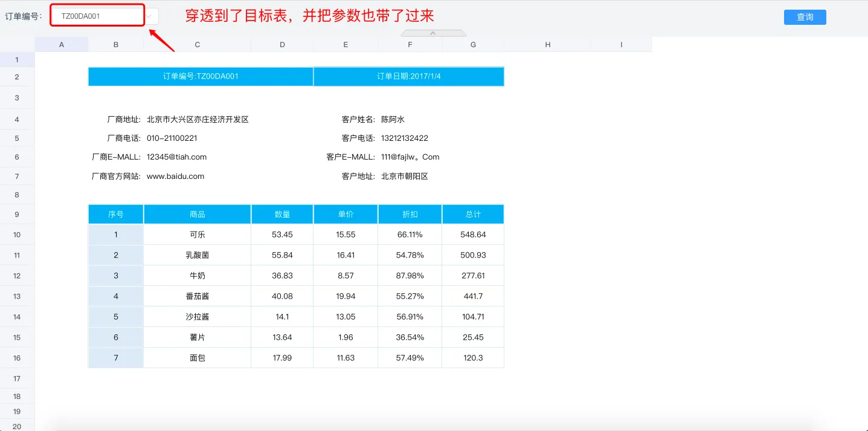868x431 pixels.
Task: Select the row 2 header
Action: point(17,77)
